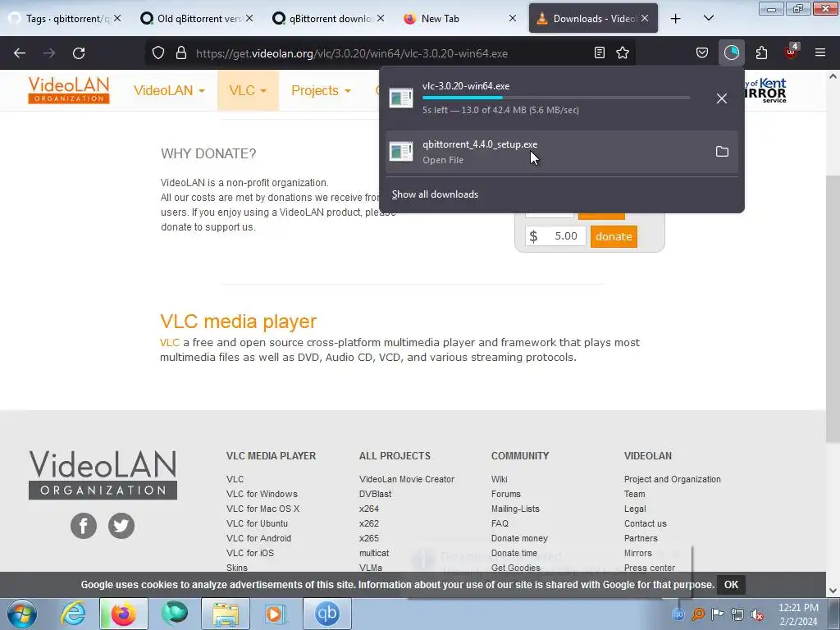Open VLC for Windows footer link
The height and width of the screenshot is (630, 840).
pyautogui.click(x=262, y=494)
